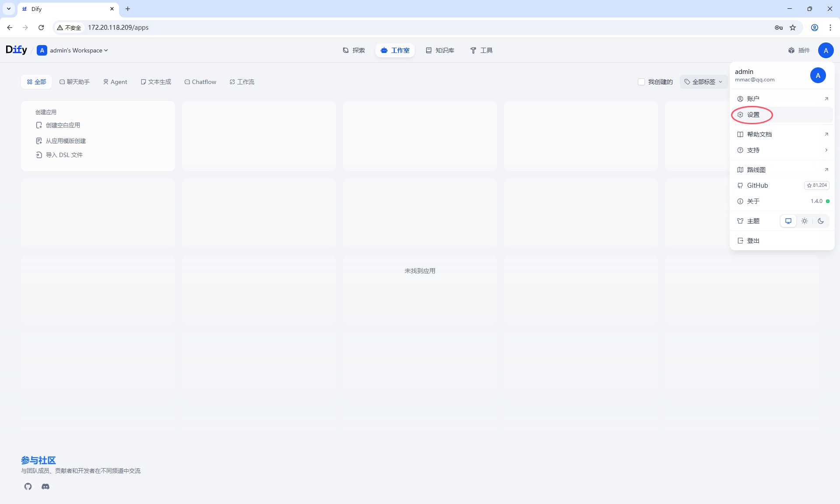This screenshot has width=840, height=504.
Task: Open the 插件 plugins icon button
Action: (799, 50)
